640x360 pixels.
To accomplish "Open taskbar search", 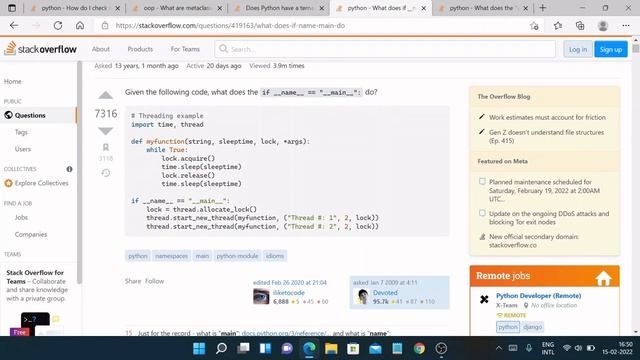I will (221, 348).
